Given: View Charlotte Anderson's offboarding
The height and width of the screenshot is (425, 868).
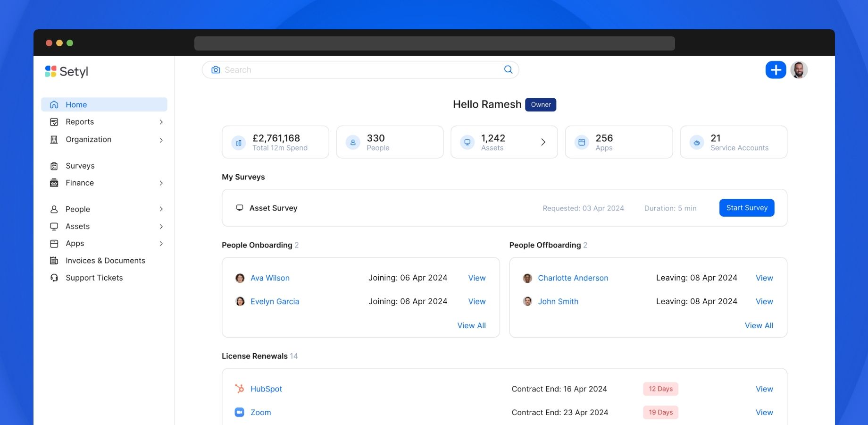Looking at the screenshot, I should coord(764,278).
